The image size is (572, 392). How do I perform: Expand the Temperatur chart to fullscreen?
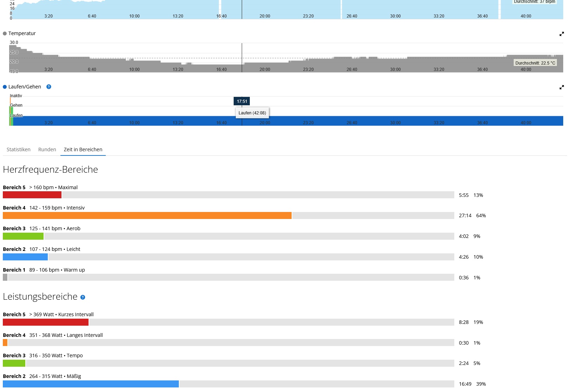[x=561, y=34]
